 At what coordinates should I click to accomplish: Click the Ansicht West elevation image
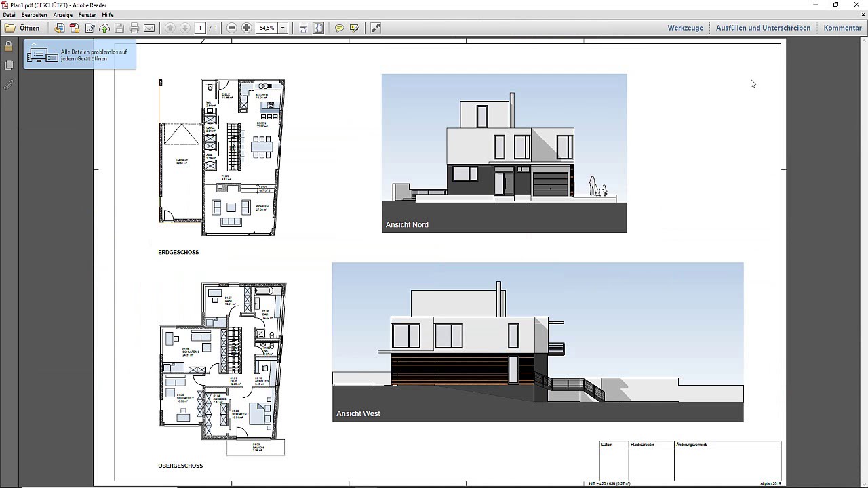538,342
